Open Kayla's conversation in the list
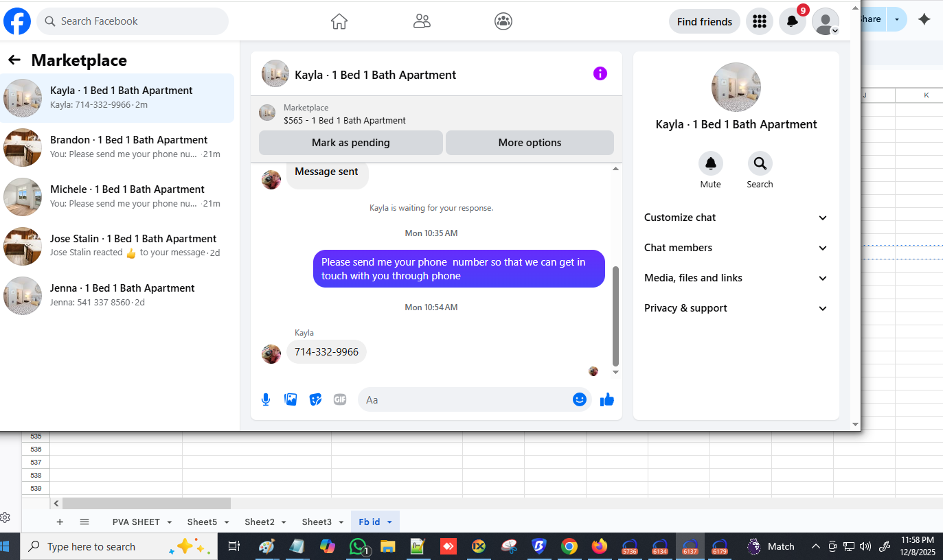 tap(117, 98)
